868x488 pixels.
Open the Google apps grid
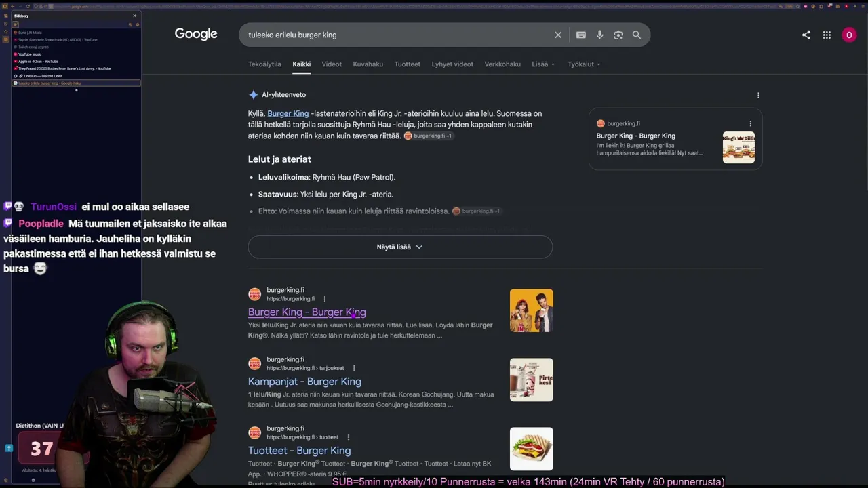[x=827, y=35]
